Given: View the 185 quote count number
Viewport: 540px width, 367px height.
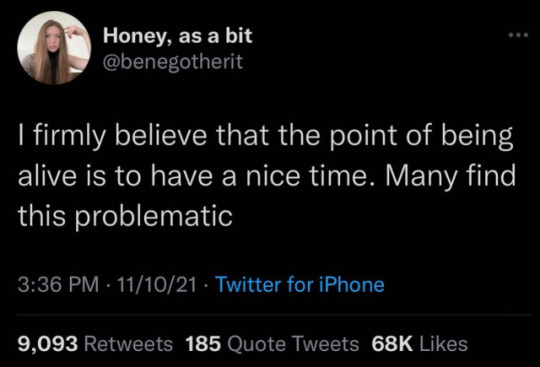Looking at the screenshot, I should tap(203, 344).
